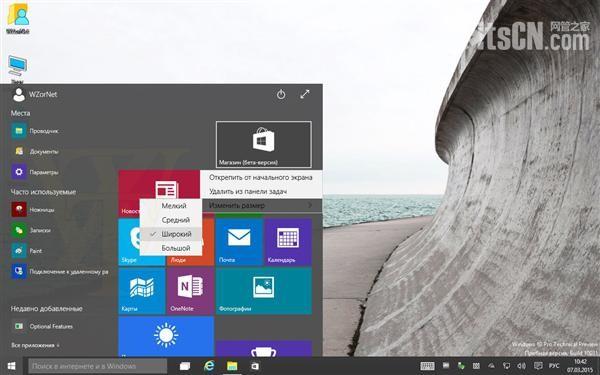Launch the Почта mail tile

coord(239,242)
